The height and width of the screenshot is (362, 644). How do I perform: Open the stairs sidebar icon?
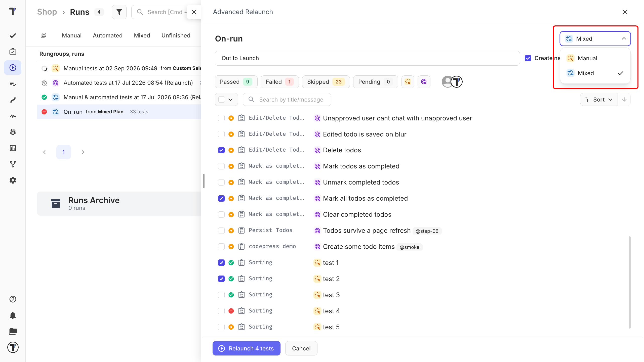point(13,100)
